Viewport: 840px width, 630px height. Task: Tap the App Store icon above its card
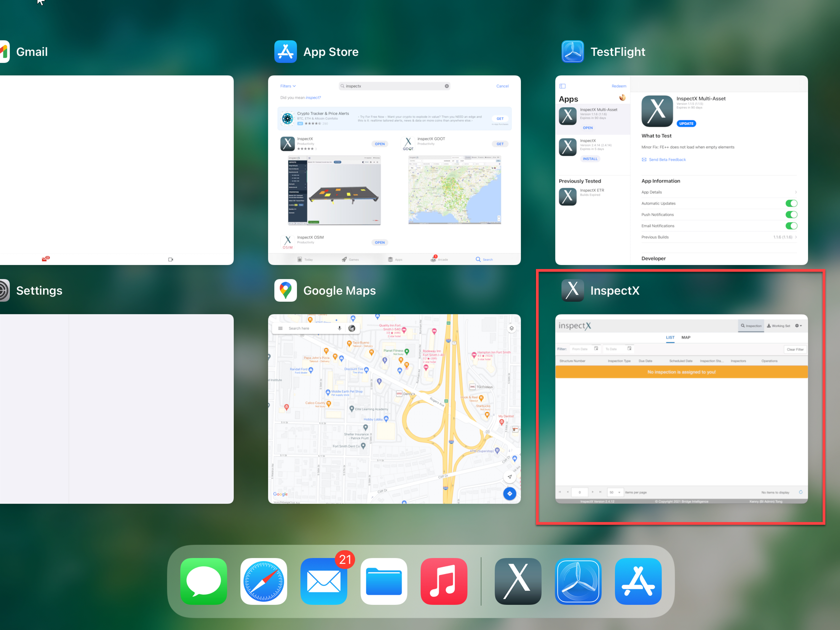tap(286, 52)
